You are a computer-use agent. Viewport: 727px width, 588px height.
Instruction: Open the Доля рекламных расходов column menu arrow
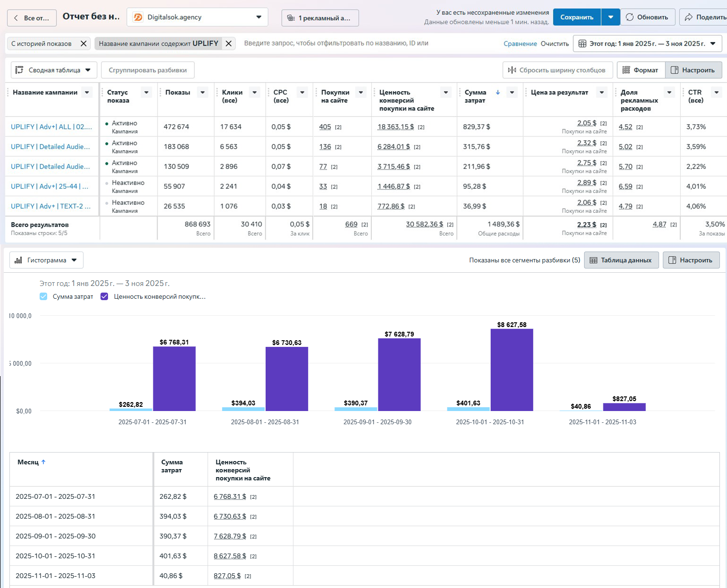click(669, 92)
